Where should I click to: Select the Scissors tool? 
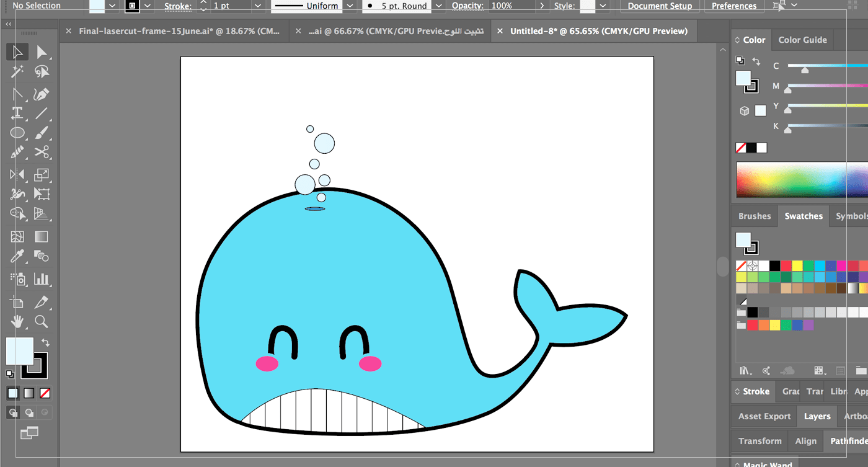(x=42, y=153)
